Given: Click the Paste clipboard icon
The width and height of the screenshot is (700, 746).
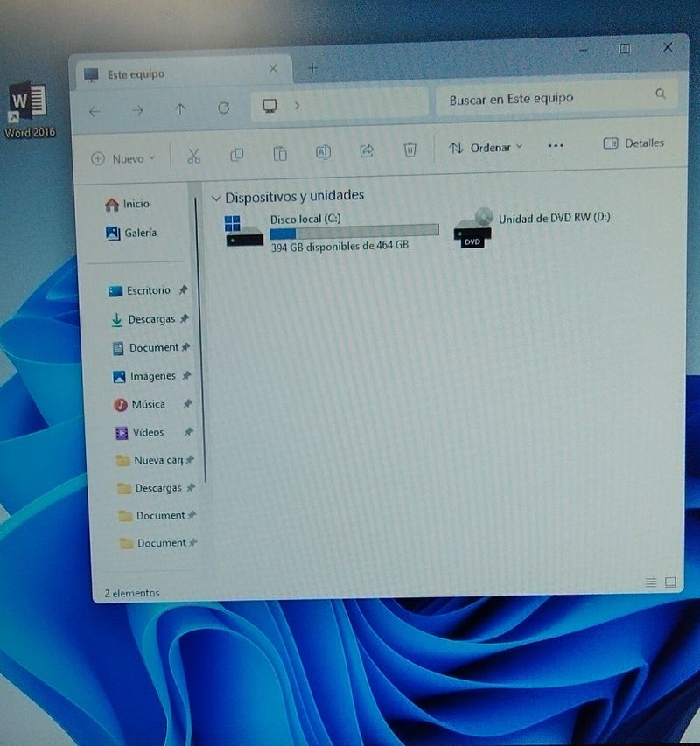Looking at the screenshot, I should [280, 154].
